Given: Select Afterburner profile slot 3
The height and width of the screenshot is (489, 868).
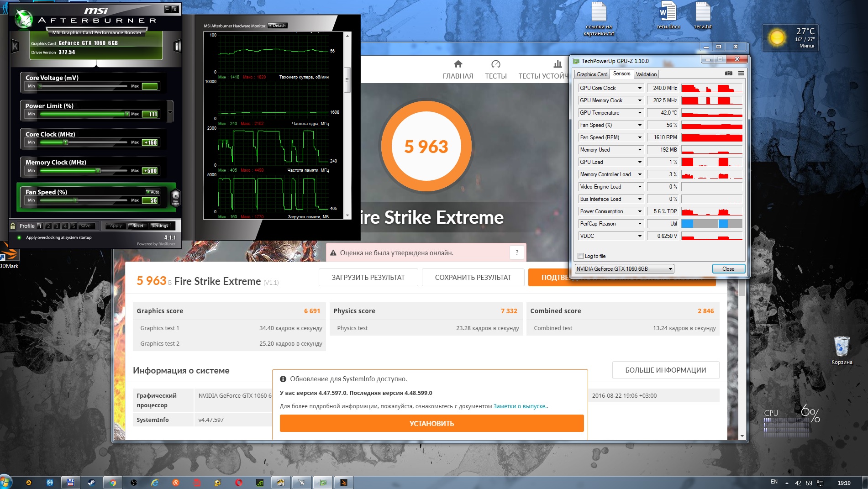Looking at the screenshot, I should [x=57, y=226].
